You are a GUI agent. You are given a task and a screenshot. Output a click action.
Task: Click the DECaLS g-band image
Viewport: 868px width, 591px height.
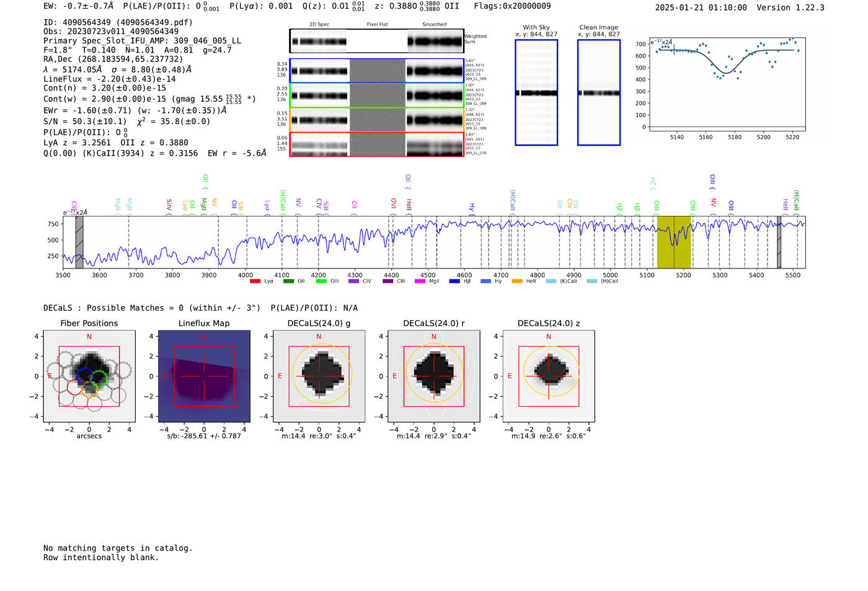[319, 376]
